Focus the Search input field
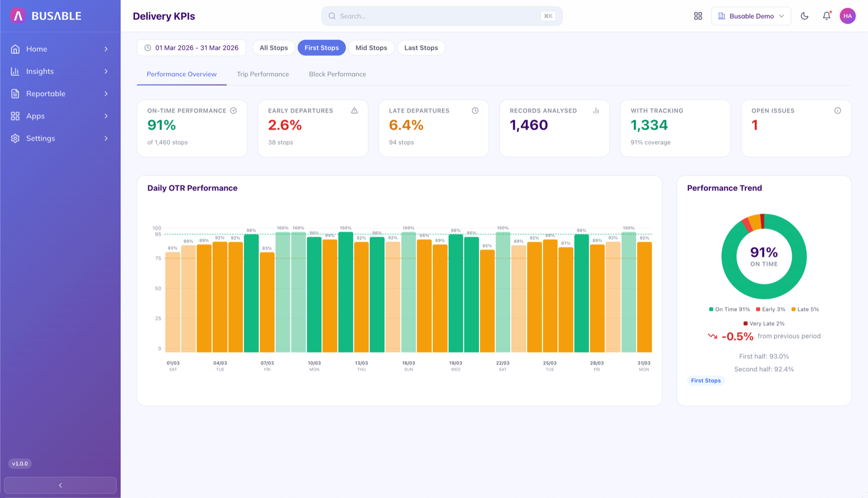Screen dimensions: 868x498 point(442,16)
